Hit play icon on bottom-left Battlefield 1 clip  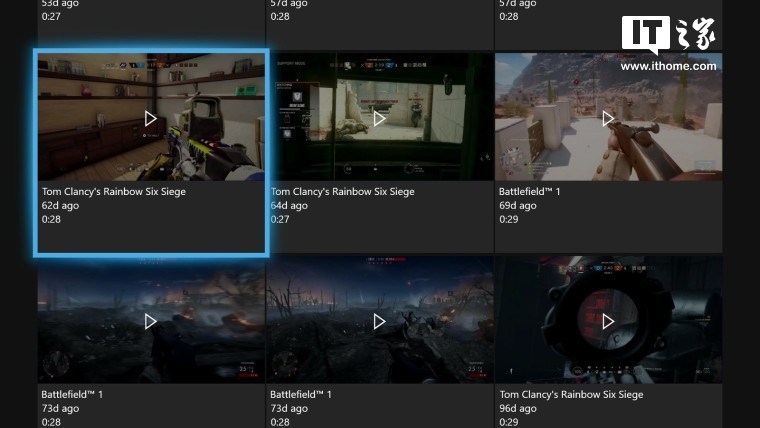[150, 321]
